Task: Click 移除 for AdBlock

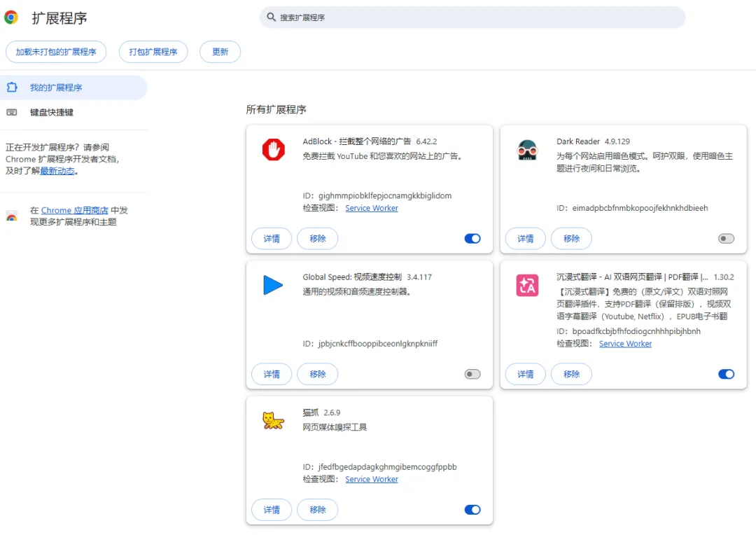Action: coord(317,238)
